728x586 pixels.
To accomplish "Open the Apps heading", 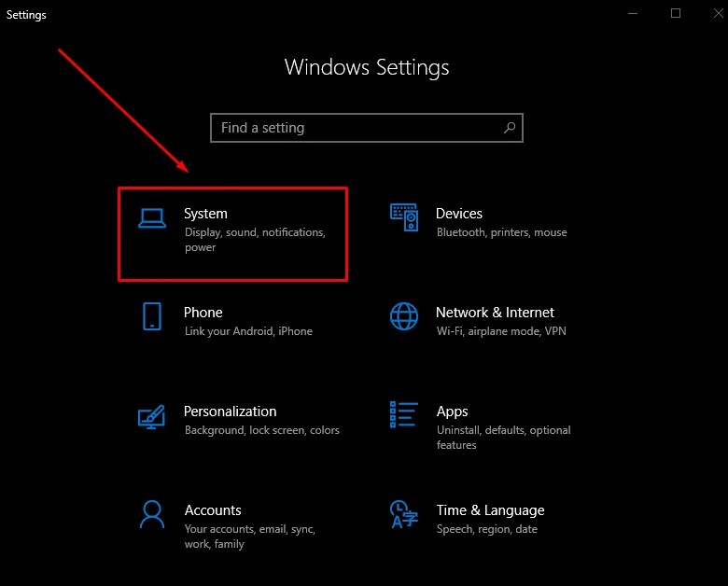I will (453, 412).
